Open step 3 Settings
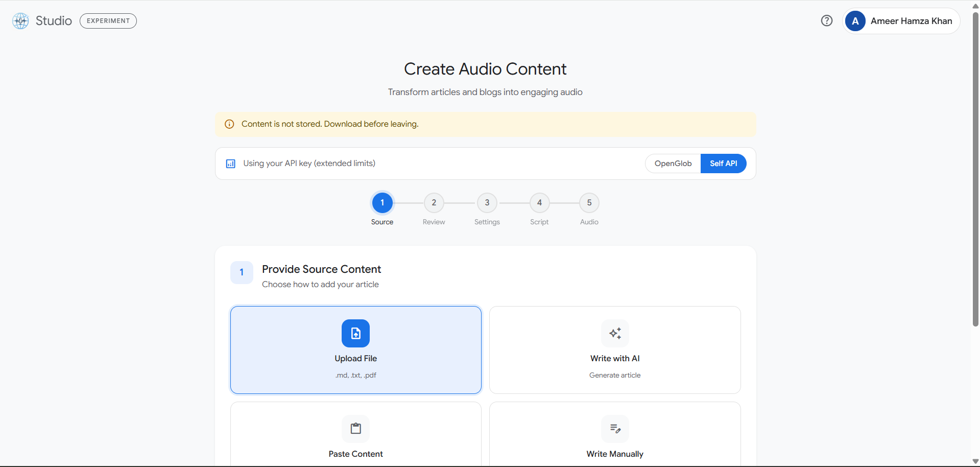Screen dimensions: 980x467 click(x=487, y=202)
